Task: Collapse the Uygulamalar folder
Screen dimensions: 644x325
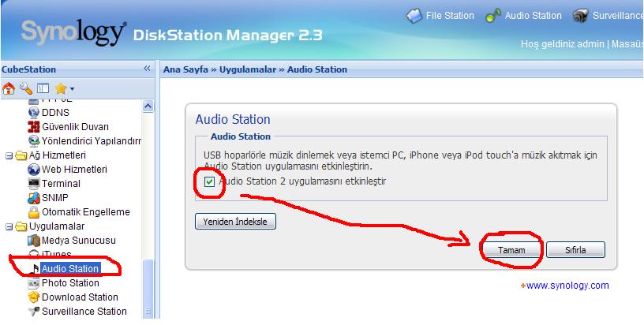Action: (9, 227)
